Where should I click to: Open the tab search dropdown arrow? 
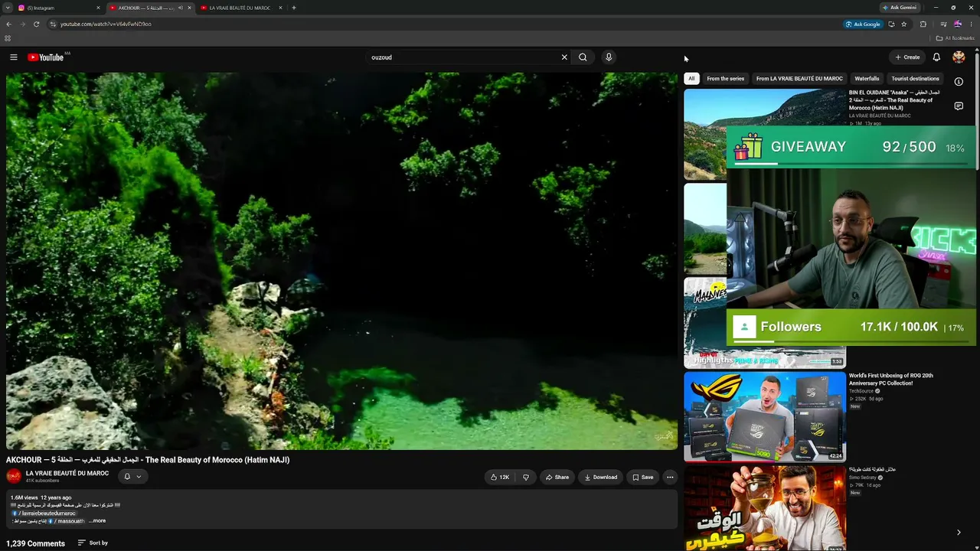7,8
